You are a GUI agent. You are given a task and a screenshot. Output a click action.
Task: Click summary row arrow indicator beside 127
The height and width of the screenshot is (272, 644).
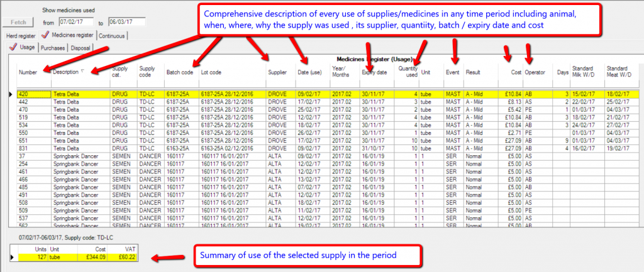[x=14, y=257]
